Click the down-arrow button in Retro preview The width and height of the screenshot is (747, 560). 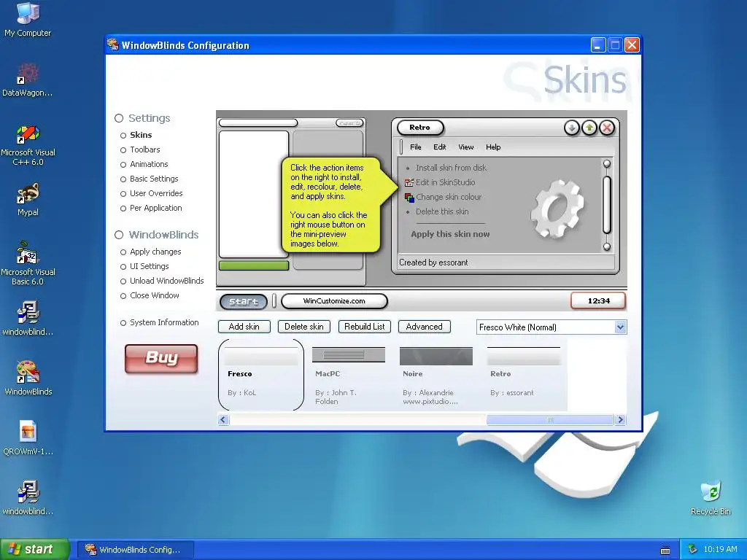click(x=572, y=128)
